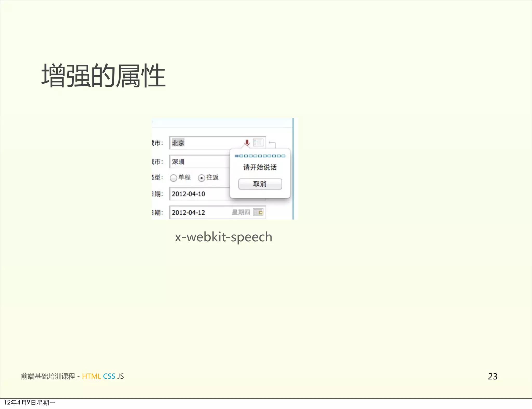The height and width of the screenshot is (409, 532).
Task: Click the JS text in footer
Action: [x=121, y=376]
